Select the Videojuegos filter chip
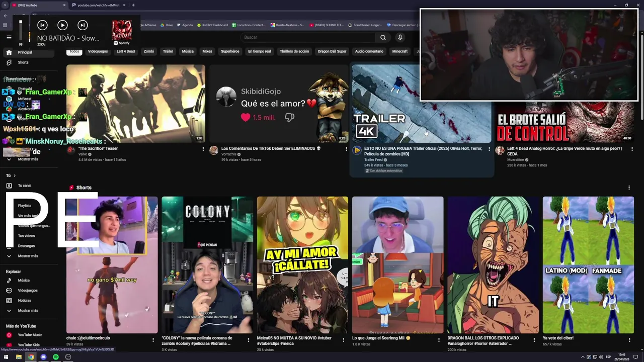The image size is (644, 362). 98,51
